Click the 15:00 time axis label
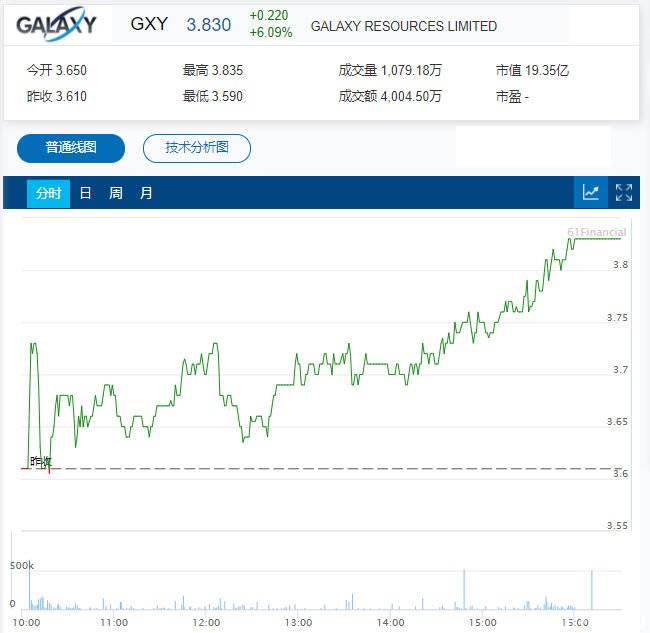The height and width of the screenshot is (633, 650). tap(483, 623)
